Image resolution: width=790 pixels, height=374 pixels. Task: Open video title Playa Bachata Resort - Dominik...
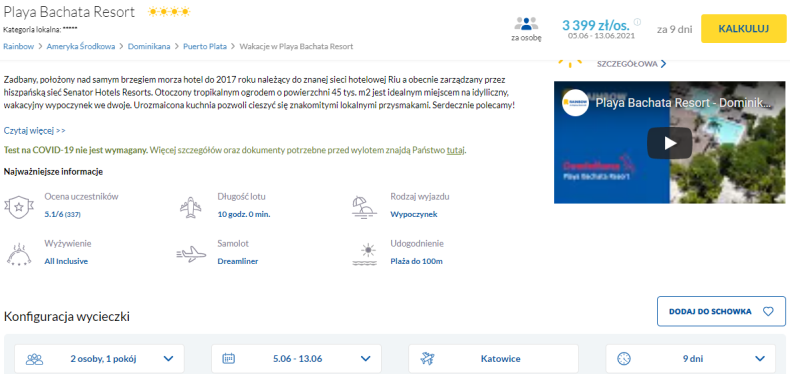pos(683,103)
